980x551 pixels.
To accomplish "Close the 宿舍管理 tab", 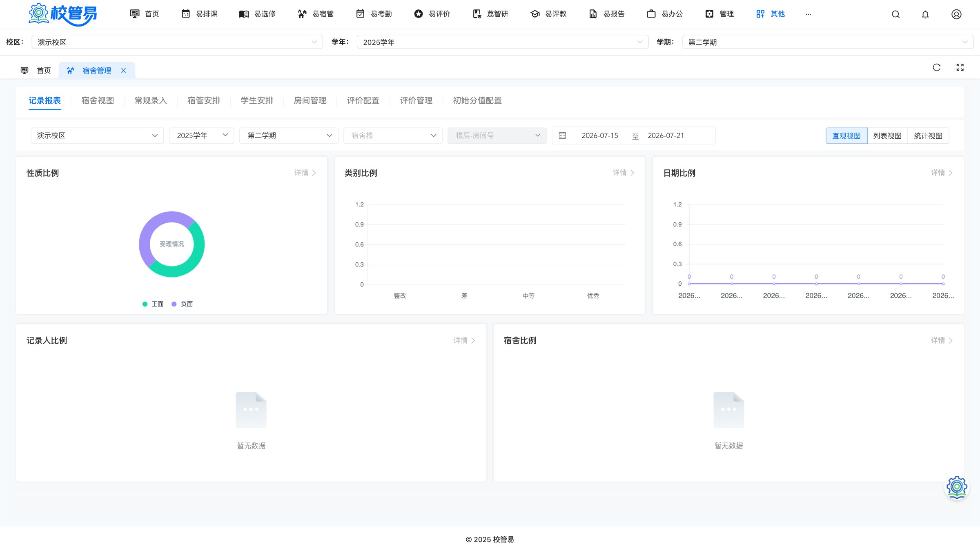I will tap(123, 71).
